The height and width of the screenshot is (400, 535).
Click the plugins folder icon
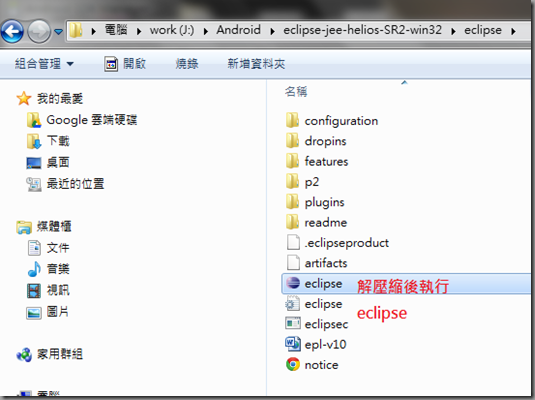pos(292,201)
